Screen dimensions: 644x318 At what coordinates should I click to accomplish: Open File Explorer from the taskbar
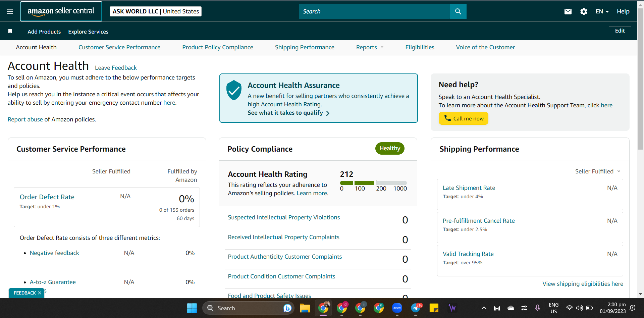point(305,308)
